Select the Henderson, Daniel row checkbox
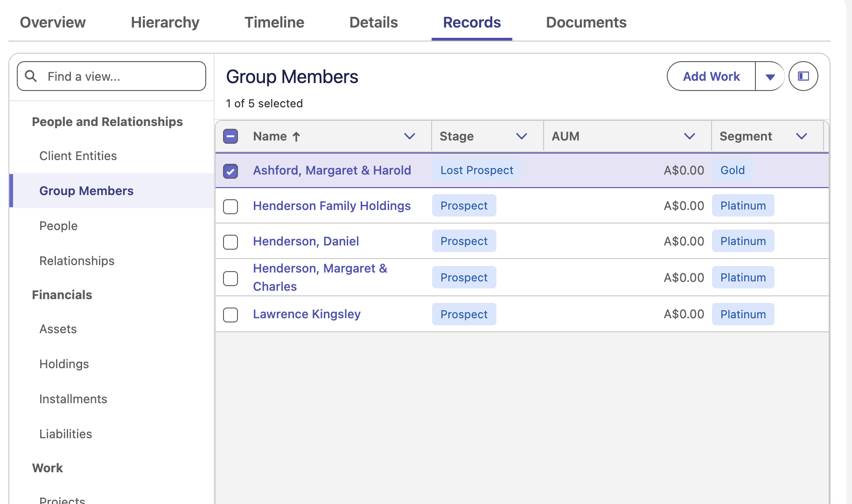This screenshot has height=504, width=852. 230,242
